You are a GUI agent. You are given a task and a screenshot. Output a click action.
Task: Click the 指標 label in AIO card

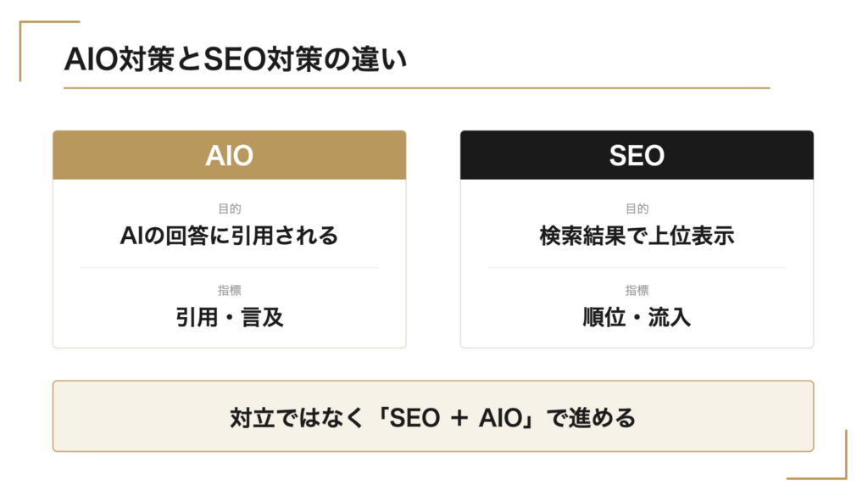pyautogui.click(x=229, y=290)
